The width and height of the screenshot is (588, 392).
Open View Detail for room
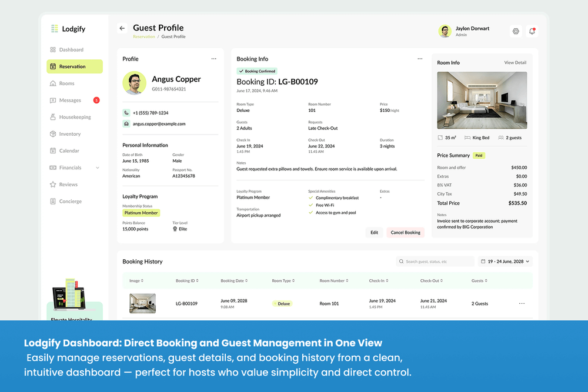[515, 62]
